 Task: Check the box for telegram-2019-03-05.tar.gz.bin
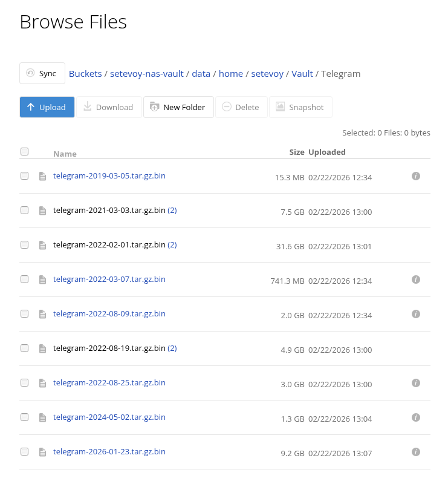click(x=25, y=176)
